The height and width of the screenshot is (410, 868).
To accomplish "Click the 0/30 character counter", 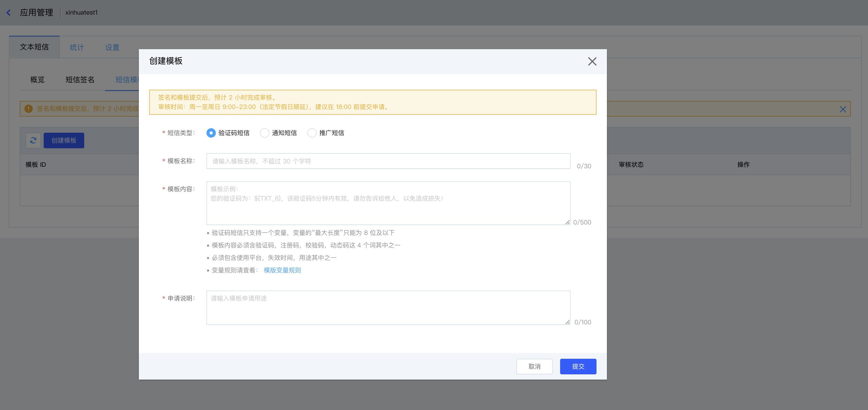I will 584,166.
